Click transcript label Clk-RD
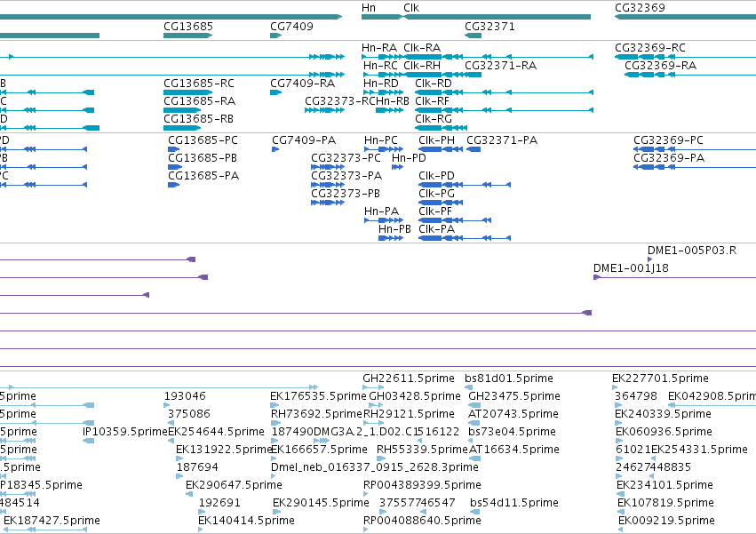This screenshot has width=756, height=534. click(x=434, y=84)
